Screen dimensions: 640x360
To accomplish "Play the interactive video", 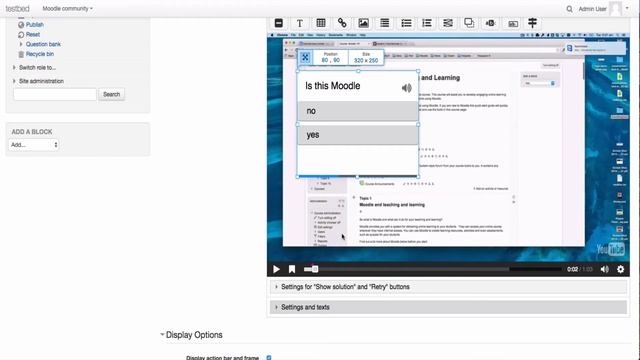I will coord(276,269).
